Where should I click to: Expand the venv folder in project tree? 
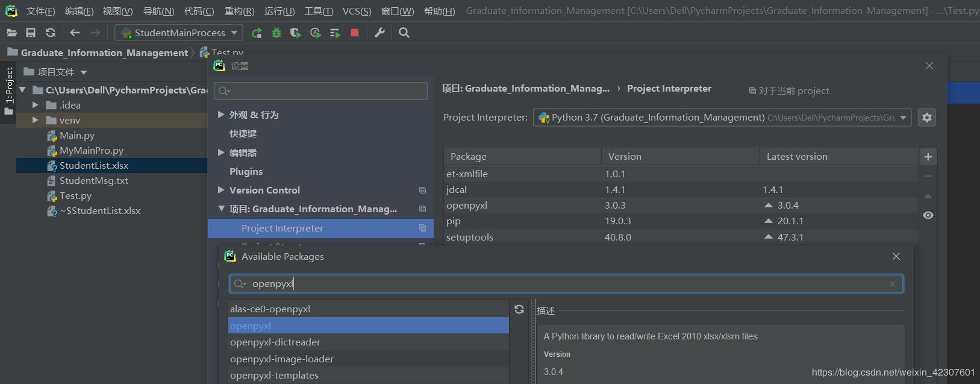coord(36,120)
